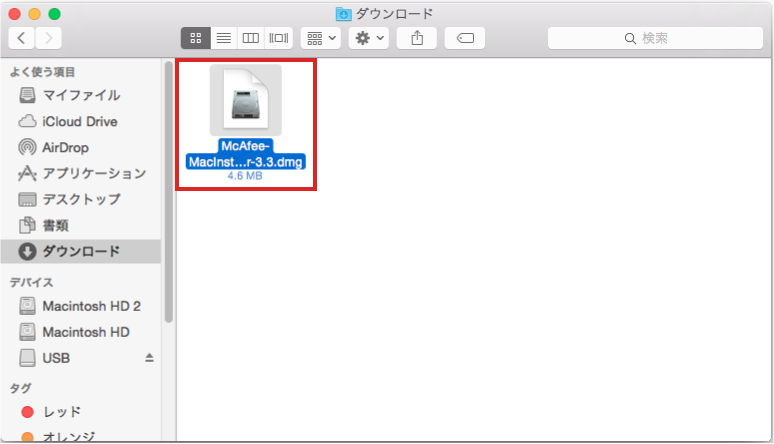Open アプリケーション folder in sidebar
Screen dimensions: 774x444
pos(80,173)
